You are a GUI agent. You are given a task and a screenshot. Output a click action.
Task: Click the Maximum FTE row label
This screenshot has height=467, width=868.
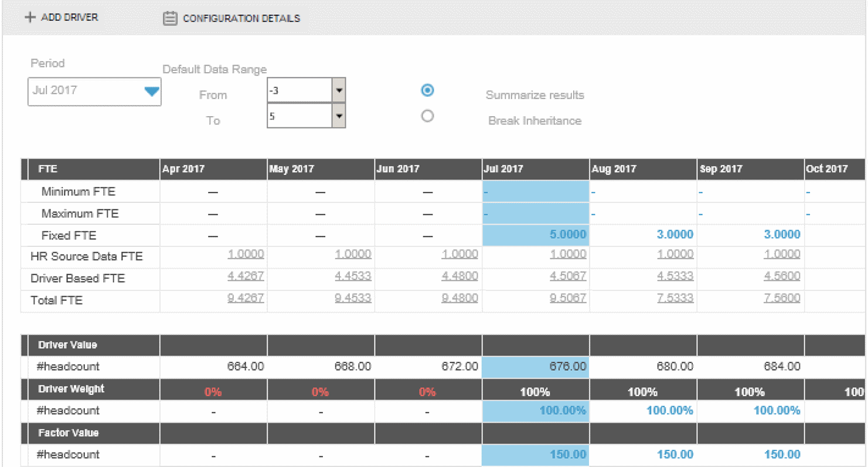80,214
